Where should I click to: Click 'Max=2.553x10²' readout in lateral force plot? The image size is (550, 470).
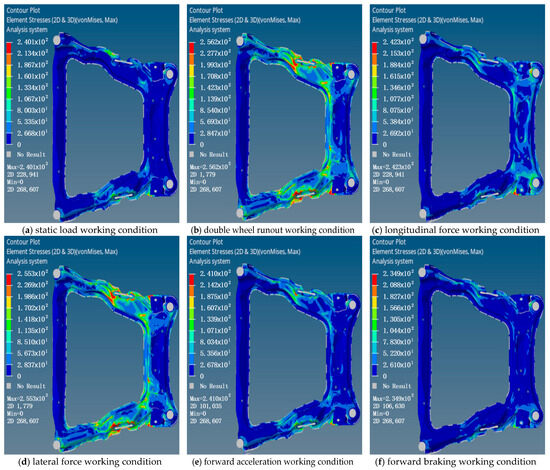click(27, 398)
